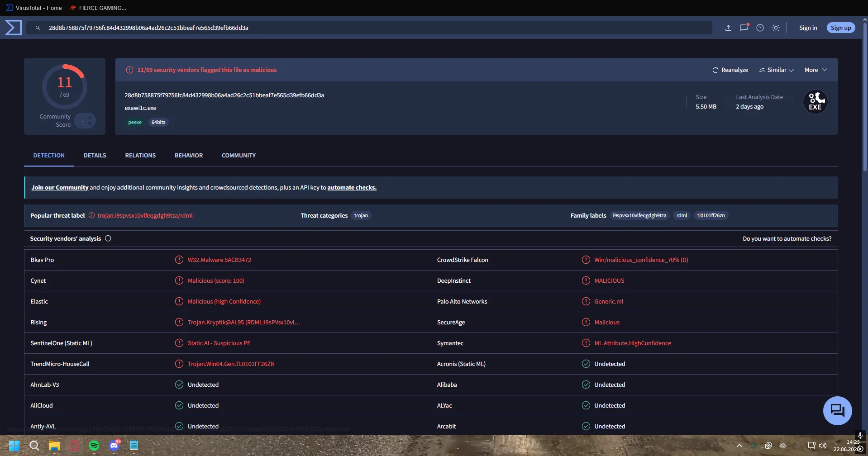This screenshot has height=456, width=868.
Task: Click the W32.Malware.5ACB3472 detection result
Action: pos(219,260)
